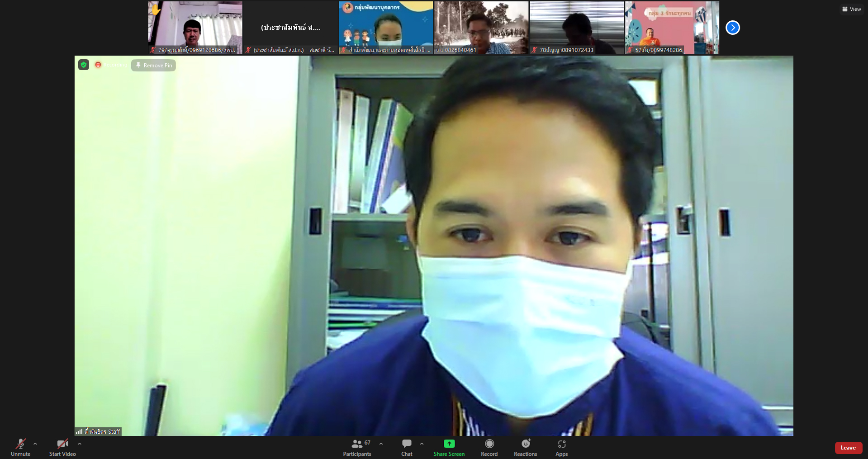Click the green Share Screen button
This screenshot has width=868, height=459.
449,448
